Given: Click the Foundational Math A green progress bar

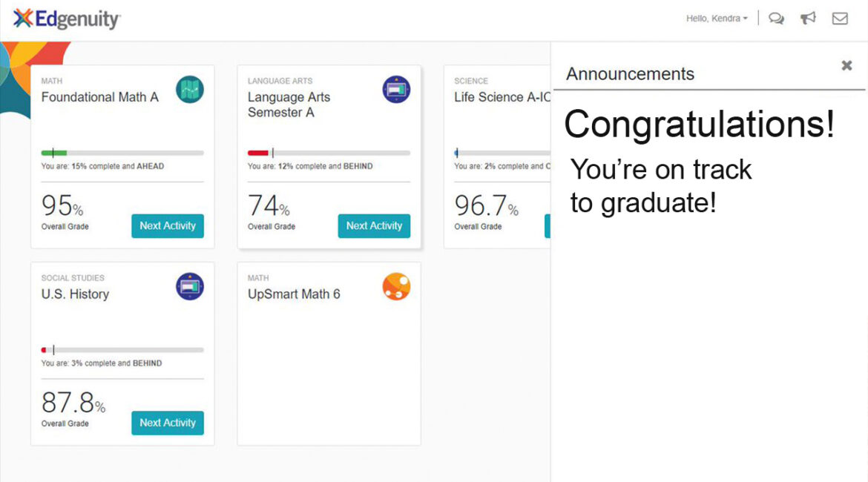Looking at the screenshot, I should (x=122, y=153).
